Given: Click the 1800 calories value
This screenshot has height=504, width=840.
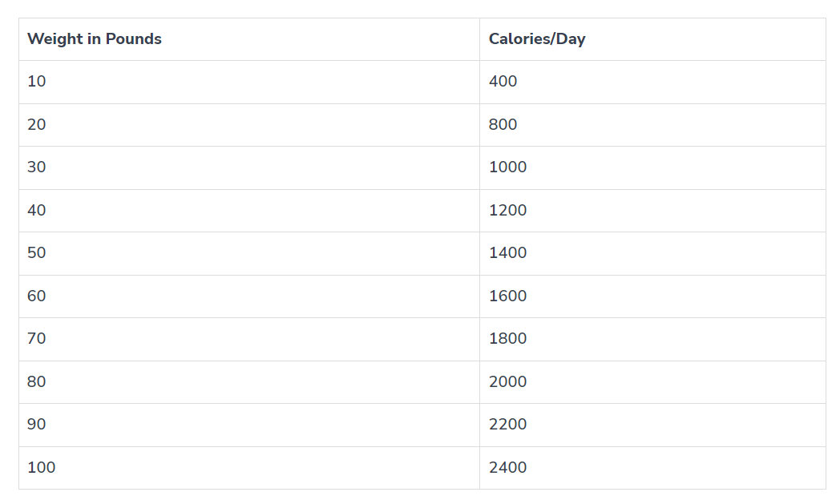Looking at the screenshot, I should point(508,339).
